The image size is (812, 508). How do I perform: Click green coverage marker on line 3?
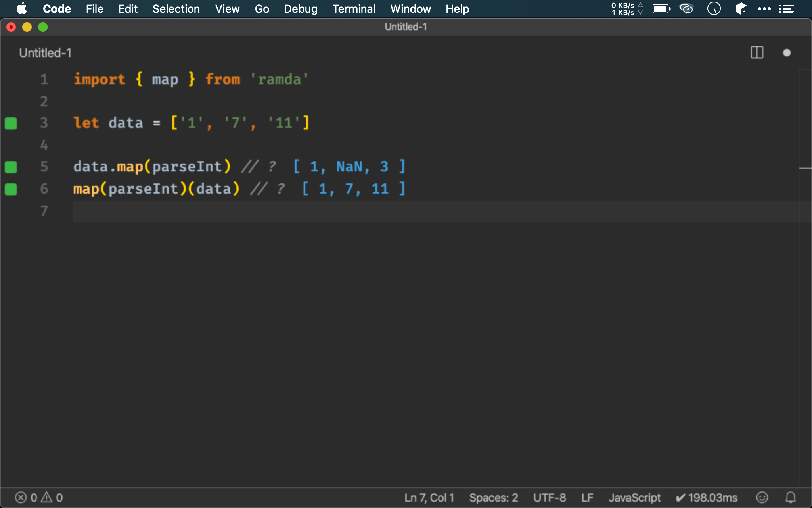[11, 123]
